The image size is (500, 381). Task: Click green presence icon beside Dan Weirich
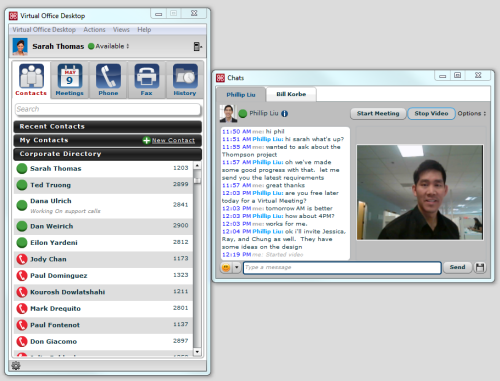click(x=22, y=226)
